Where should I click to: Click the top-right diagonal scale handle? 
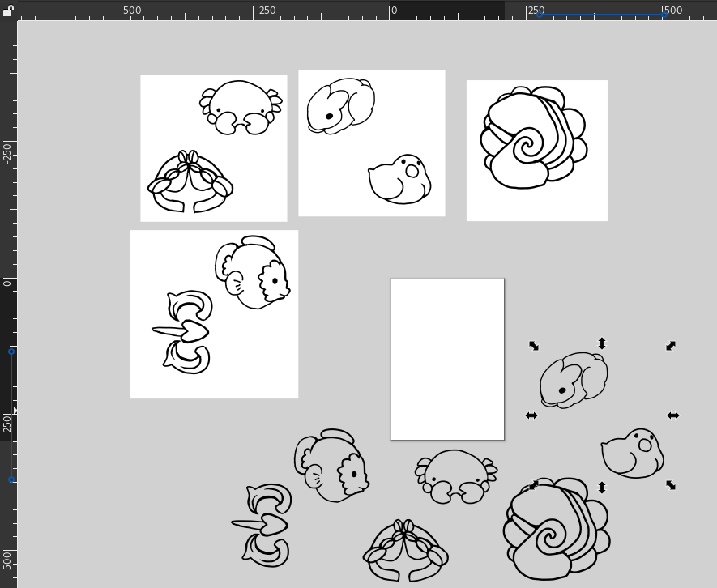[671, 346]
